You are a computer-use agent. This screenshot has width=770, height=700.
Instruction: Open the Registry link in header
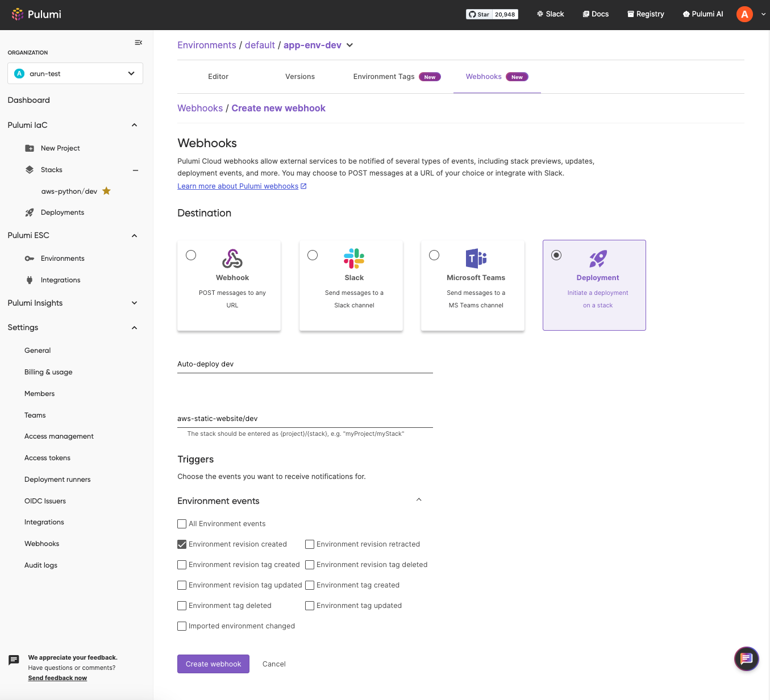646,14
